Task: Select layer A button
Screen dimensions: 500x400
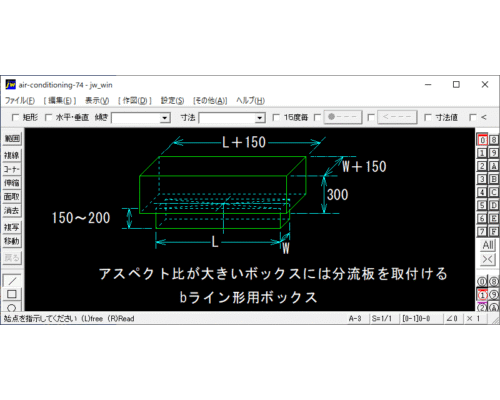Action: coord(494,166)
